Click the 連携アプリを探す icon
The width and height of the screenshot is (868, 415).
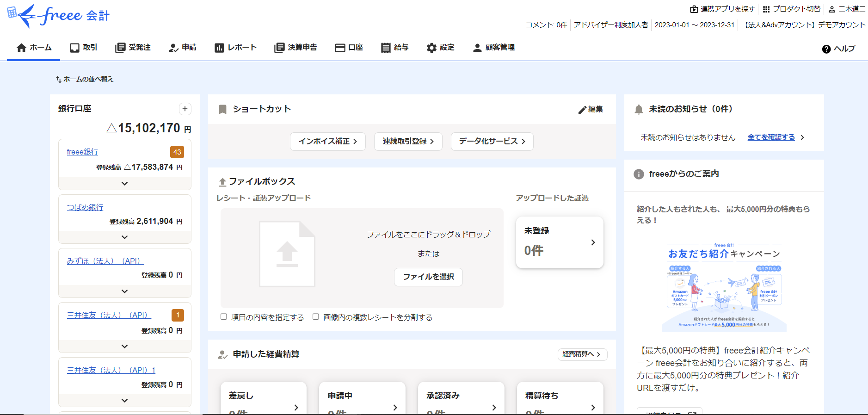pos(694,9)
